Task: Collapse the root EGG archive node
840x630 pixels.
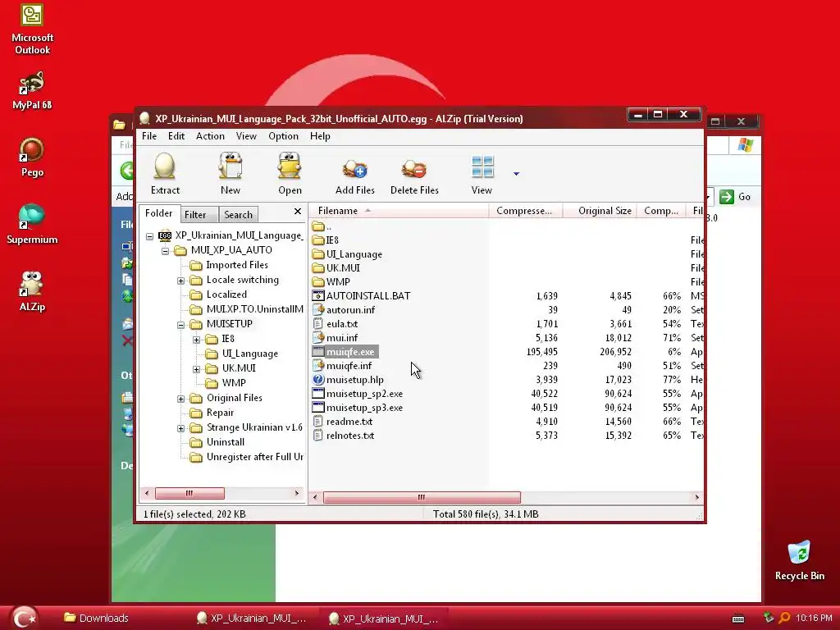Action: point(150,236)
